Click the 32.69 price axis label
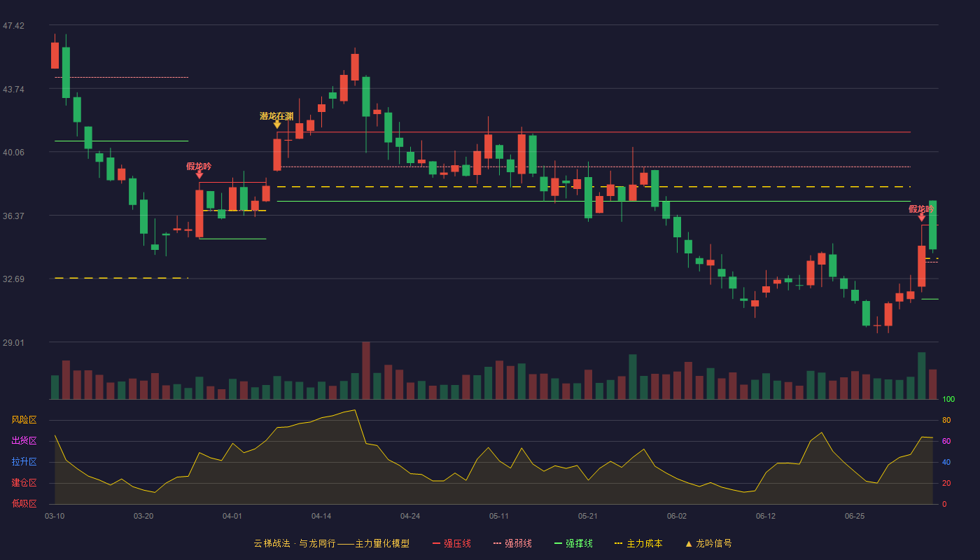This screenshot has height=560, width=980. point(13,279)
